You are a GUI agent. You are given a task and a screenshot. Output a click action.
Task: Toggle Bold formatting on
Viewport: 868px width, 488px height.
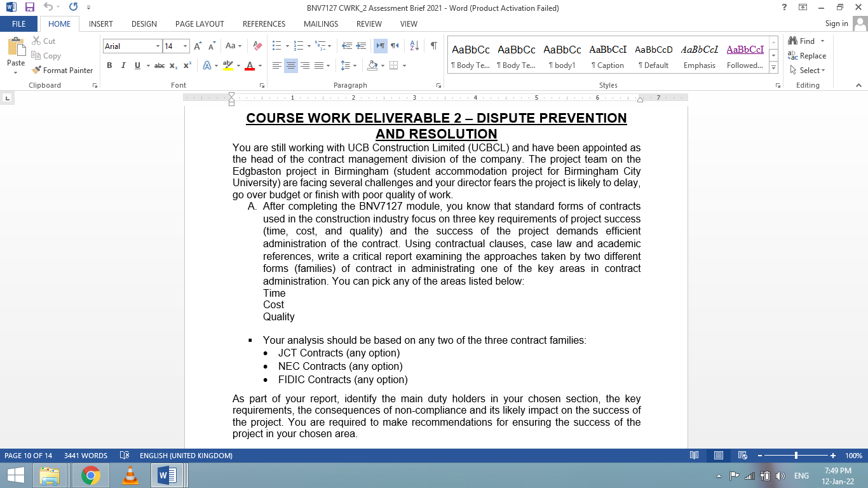pos(109,65)
